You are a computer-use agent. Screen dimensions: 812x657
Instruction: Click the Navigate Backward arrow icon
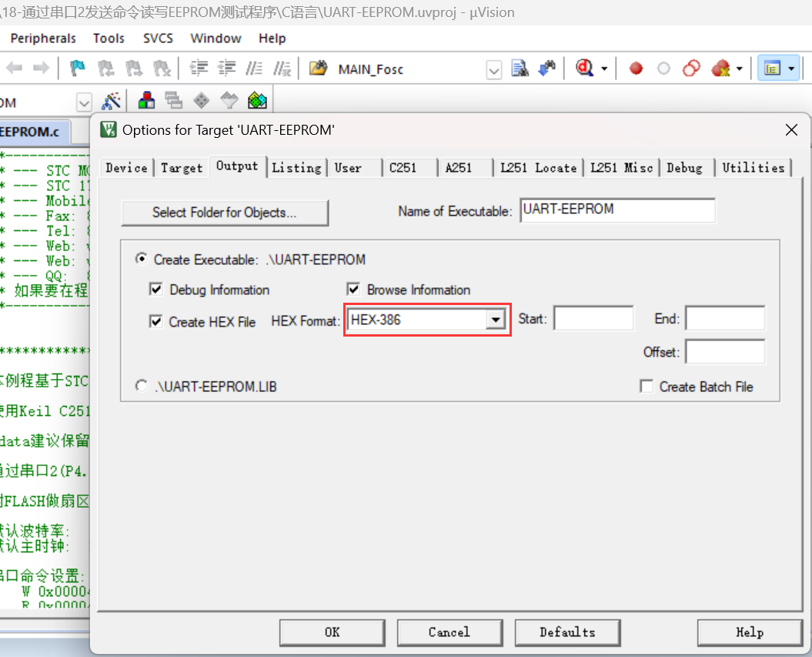click(x=14, y=68)
